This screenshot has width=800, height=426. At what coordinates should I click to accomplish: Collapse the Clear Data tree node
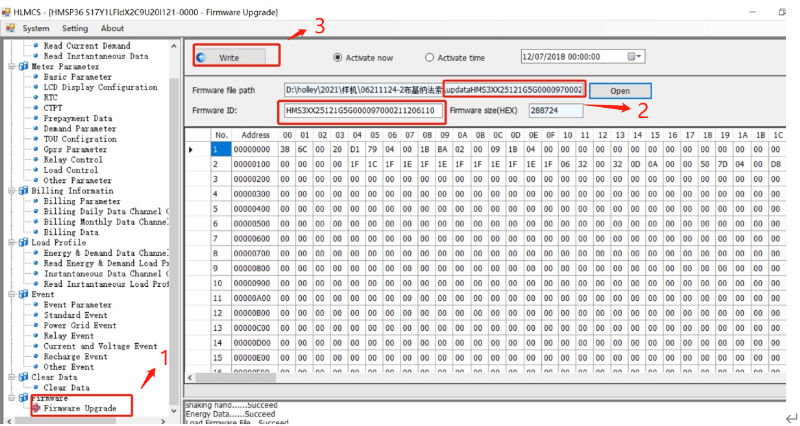12,377
